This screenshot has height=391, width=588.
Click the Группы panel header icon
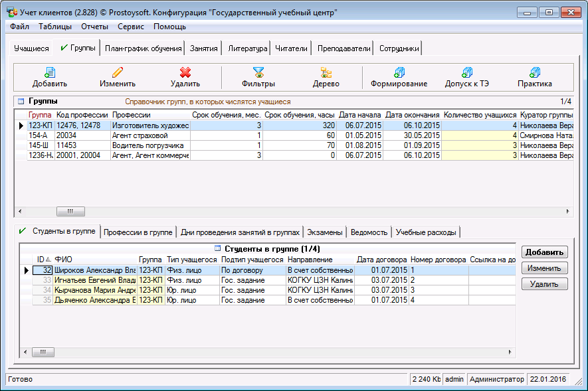click(x=21, y=102)
